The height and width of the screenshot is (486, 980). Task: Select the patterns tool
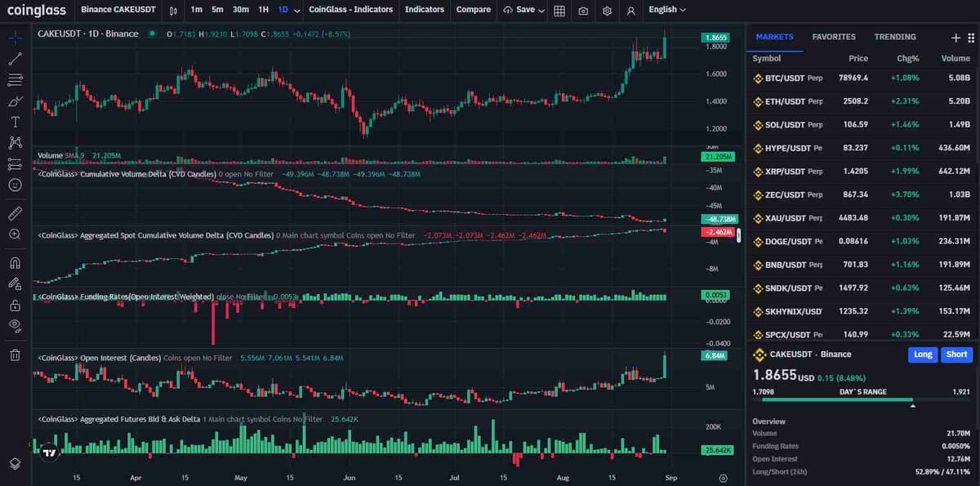[15, 143]
